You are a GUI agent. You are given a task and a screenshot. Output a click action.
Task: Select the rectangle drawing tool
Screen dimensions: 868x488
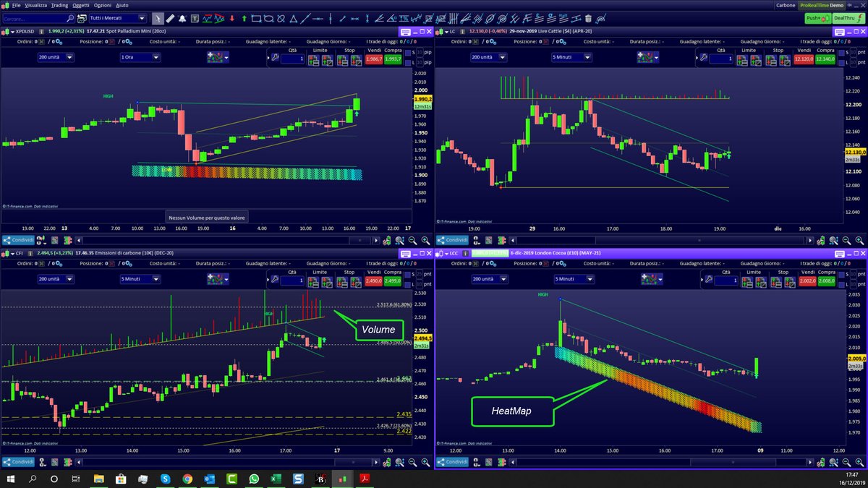click(256, 18)
